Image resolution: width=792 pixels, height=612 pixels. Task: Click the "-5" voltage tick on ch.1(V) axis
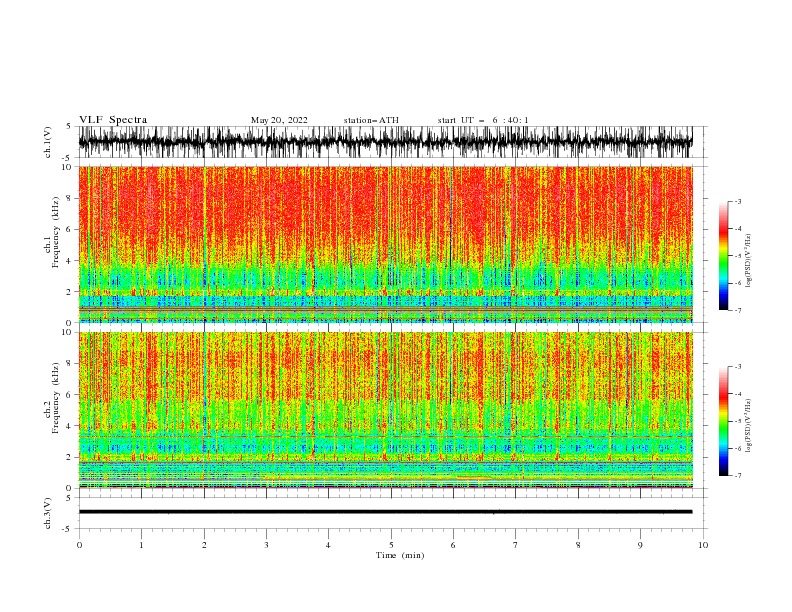[68, 158]
